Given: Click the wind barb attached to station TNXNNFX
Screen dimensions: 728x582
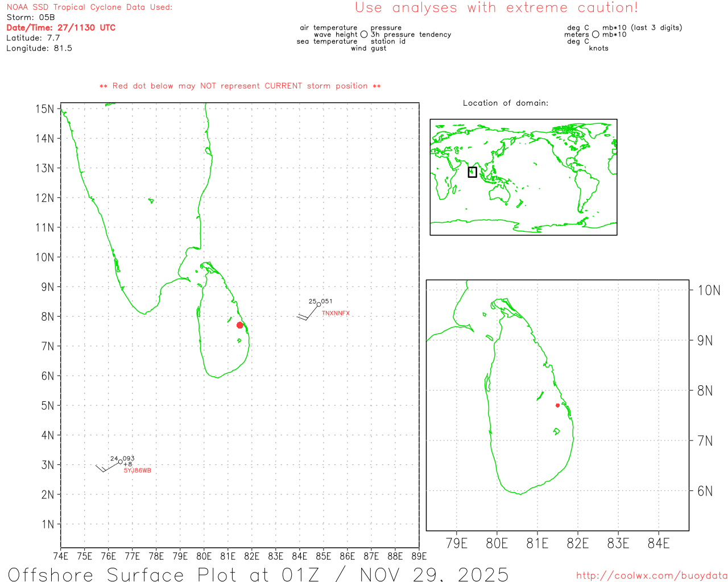Looking at the screenshot, I should (307, 314).
